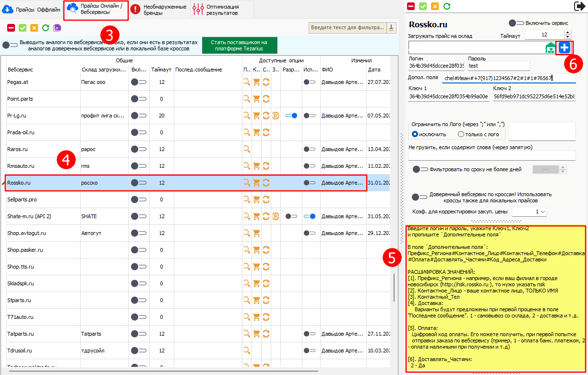Screen dimensions: 588x375
Task: Click the 'Введите текст для фильтра...' field
Action: [x=348, y=27]
